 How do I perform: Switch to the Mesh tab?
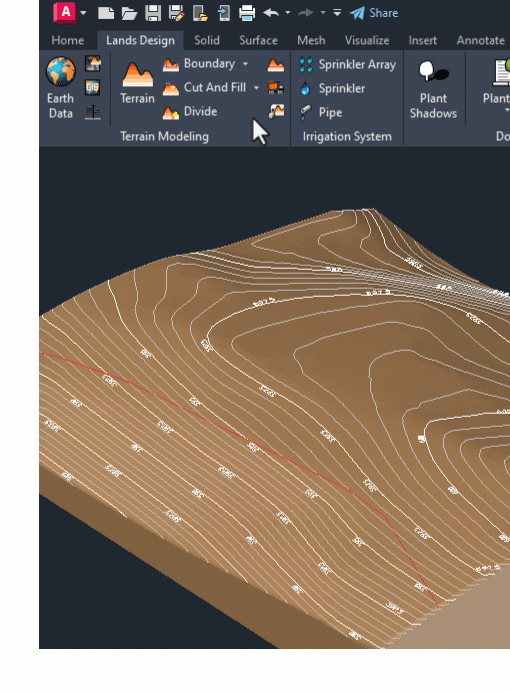[x=311, y=40]
